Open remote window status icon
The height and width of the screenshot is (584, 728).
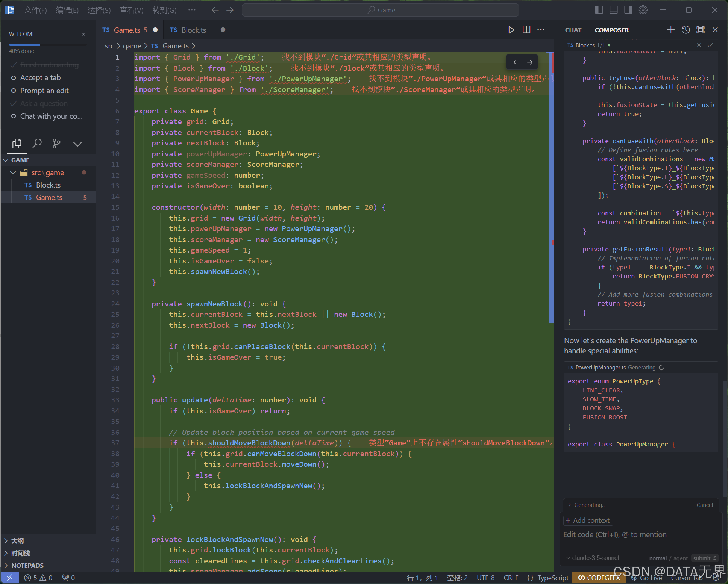pyautogui.click(x=10, y=578)
